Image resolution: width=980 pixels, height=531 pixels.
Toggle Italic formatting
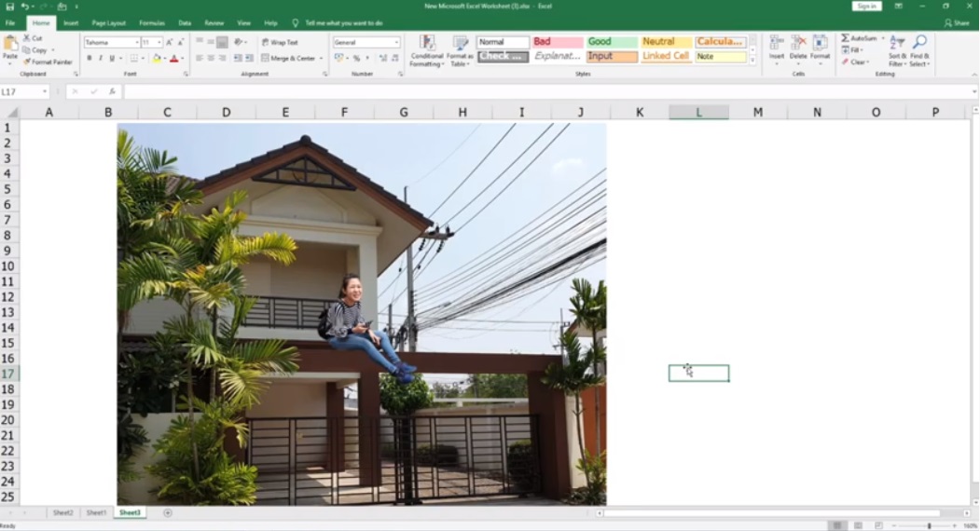click(x=101, y=59)
